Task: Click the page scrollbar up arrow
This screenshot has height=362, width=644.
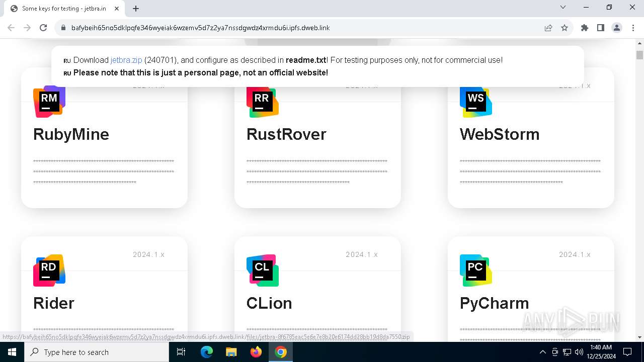Action: coord(639,44)
